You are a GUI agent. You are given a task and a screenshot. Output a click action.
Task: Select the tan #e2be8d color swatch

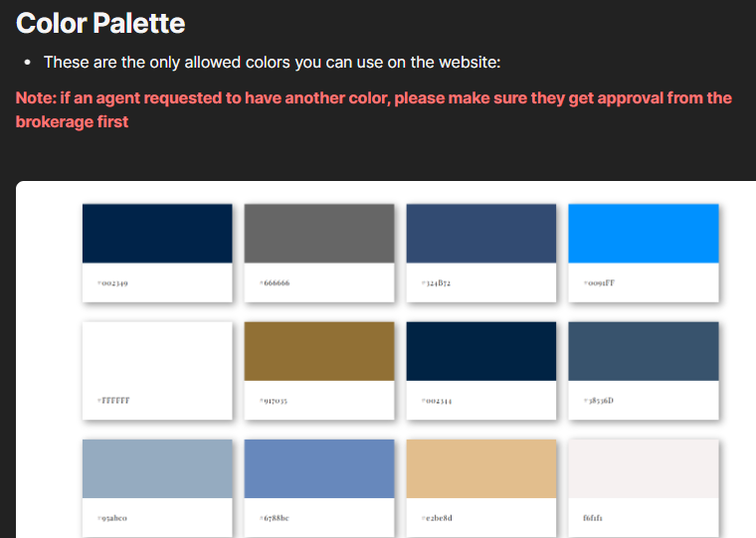[x=481, y=468]
